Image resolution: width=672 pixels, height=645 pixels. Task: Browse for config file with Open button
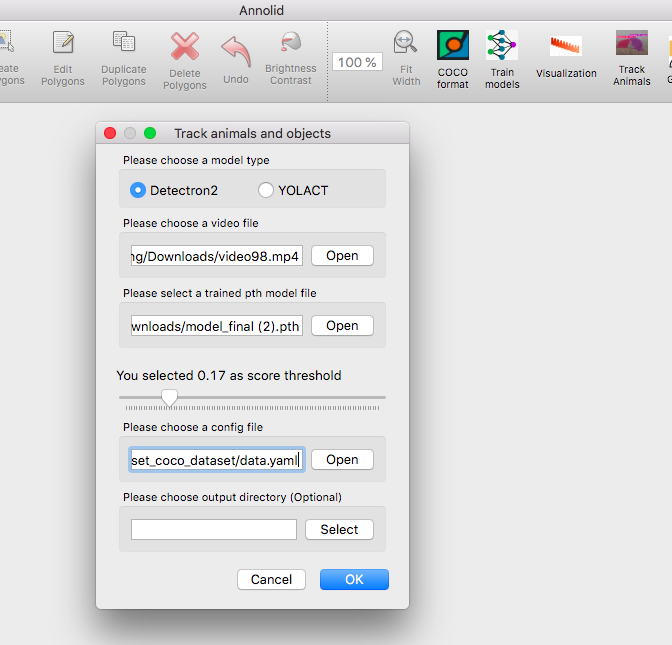click(342, 460)
